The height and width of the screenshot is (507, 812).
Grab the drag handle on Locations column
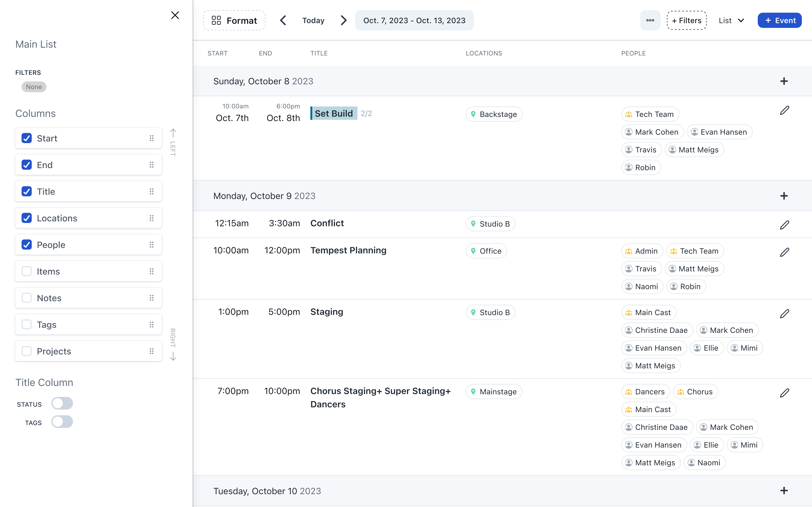152,218
